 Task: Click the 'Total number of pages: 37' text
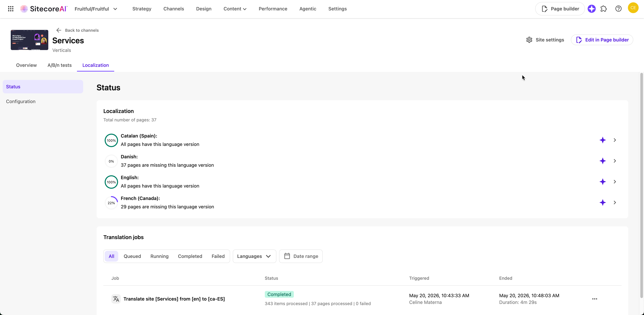pos(130,120)
